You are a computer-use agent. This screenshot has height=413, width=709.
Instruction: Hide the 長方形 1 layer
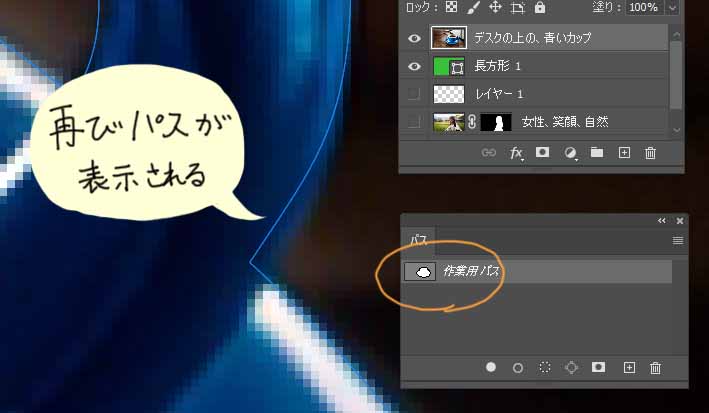point(414,66)
